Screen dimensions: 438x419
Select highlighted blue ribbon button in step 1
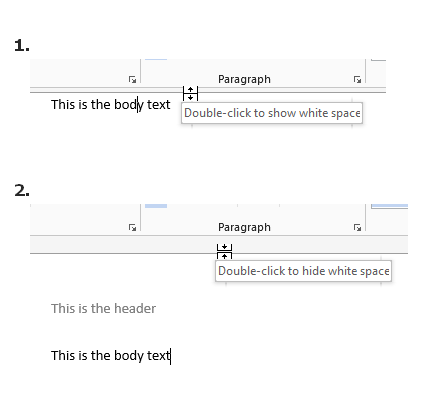156,59
